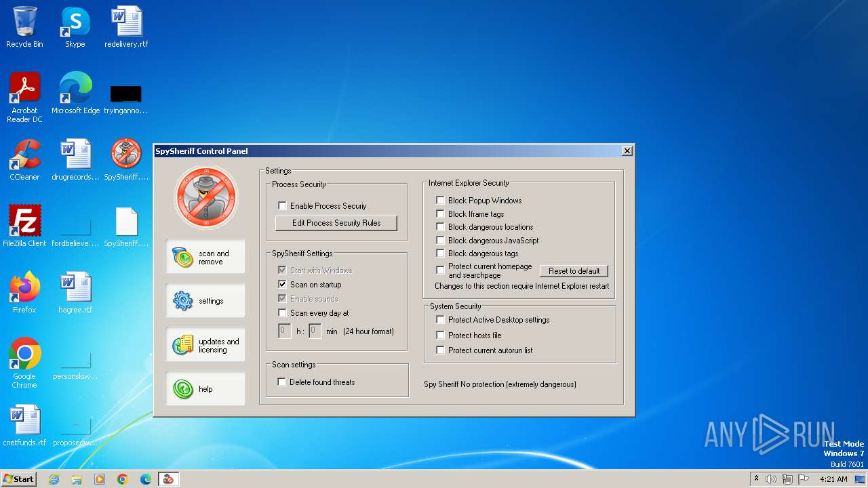Enable Scan every day at checkbox

[283, 313]
